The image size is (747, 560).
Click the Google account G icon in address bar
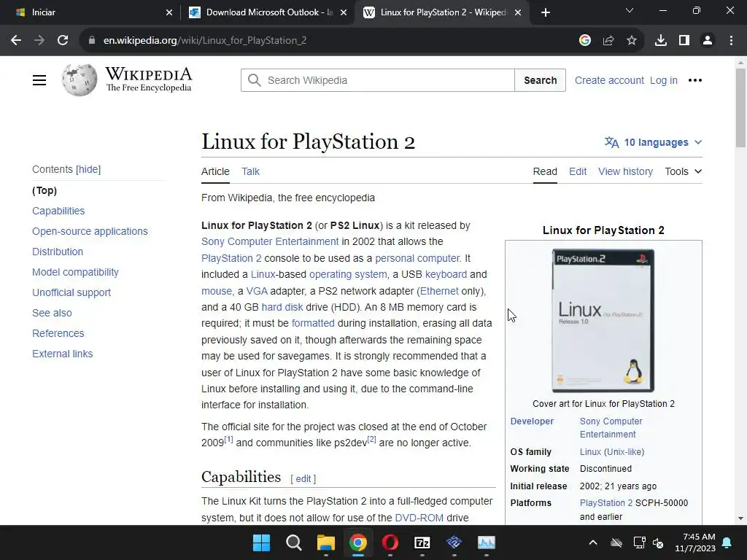[585, 41]
